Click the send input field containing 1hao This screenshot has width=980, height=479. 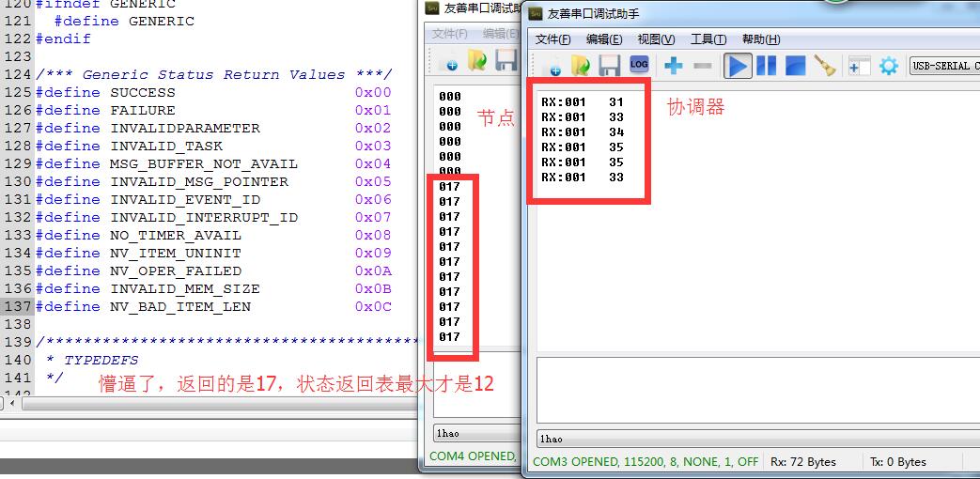tap(758, 439)
